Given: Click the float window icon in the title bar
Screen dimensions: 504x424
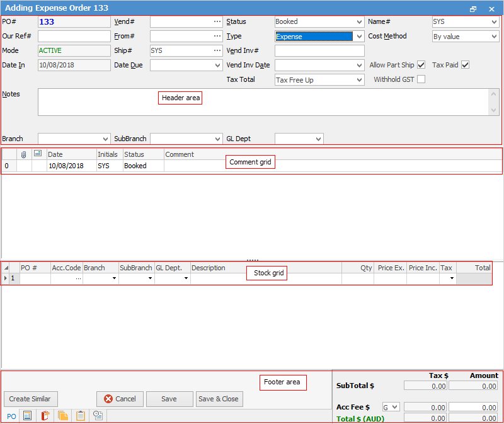Looking at the screenshot, I should click(474, 8).
